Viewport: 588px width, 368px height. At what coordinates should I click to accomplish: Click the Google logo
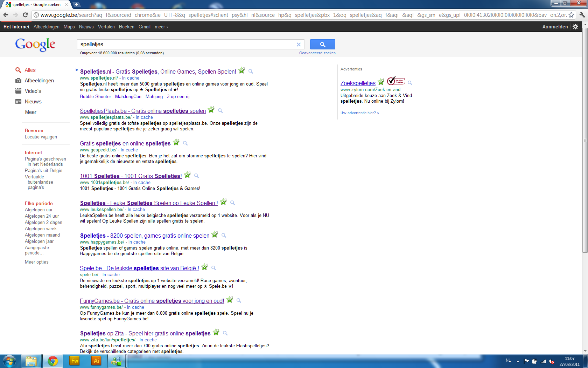coord(35,45)
